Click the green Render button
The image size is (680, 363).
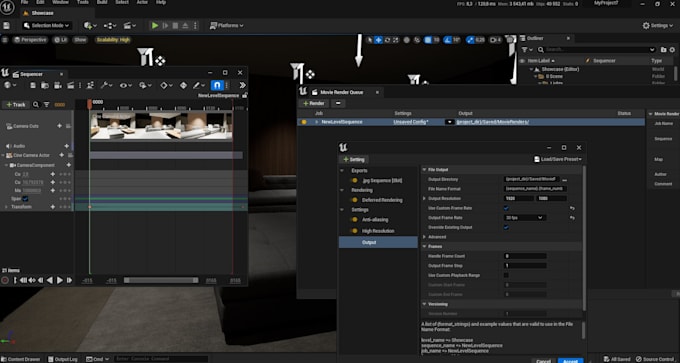pyautogui.click(x=314, y=104)
